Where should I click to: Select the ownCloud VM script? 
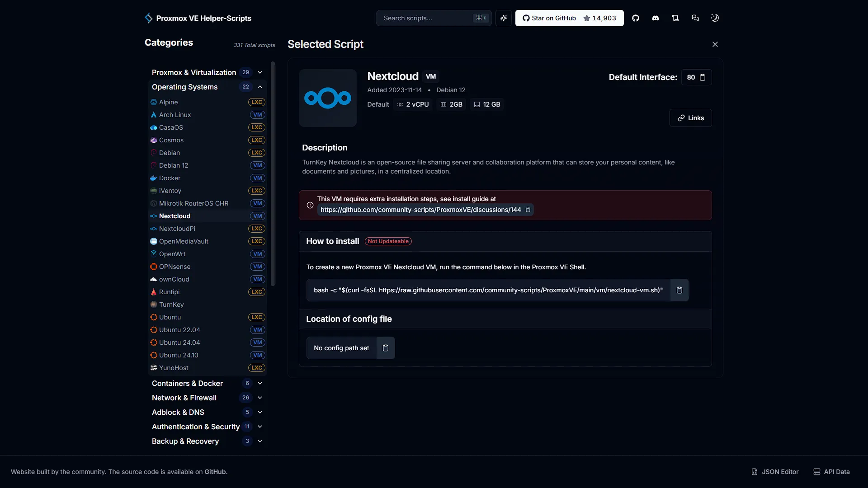coord(208,279)
